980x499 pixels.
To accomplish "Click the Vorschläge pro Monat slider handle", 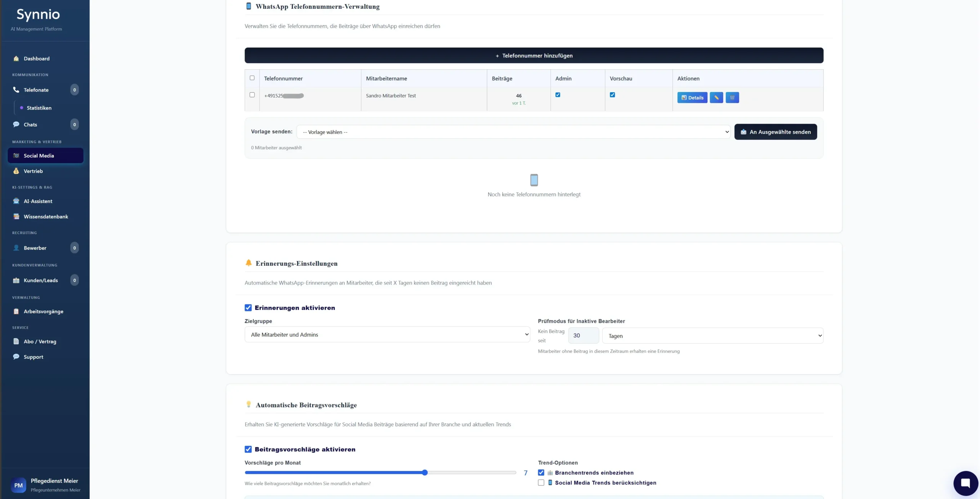I will point(425,473).
